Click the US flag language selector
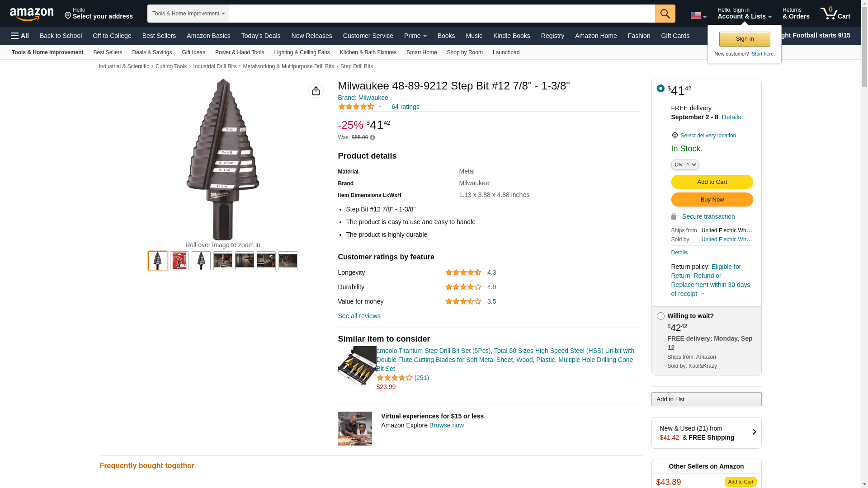This screenshot has height=488, width=868. click(698, 15)
